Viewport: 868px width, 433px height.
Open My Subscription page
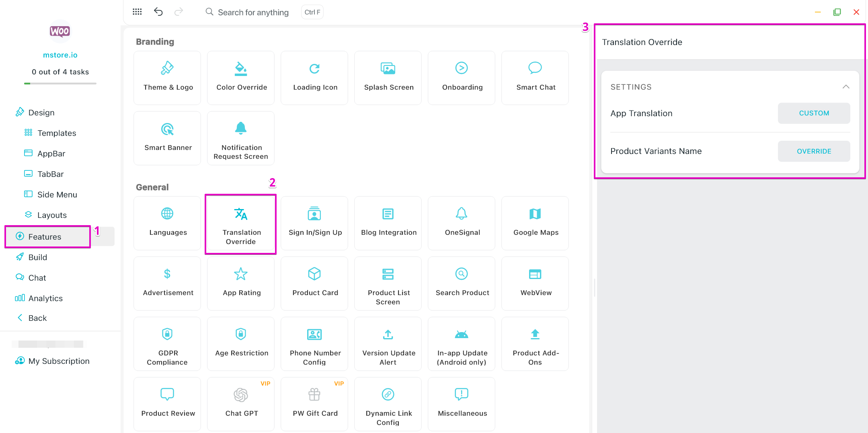click(x=59, y=361)
